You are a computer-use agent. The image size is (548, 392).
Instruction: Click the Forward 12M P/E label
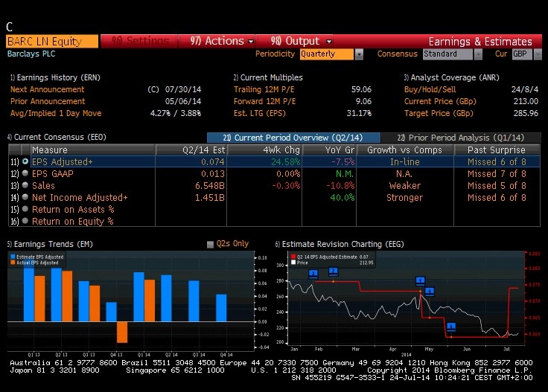point(264,101)
